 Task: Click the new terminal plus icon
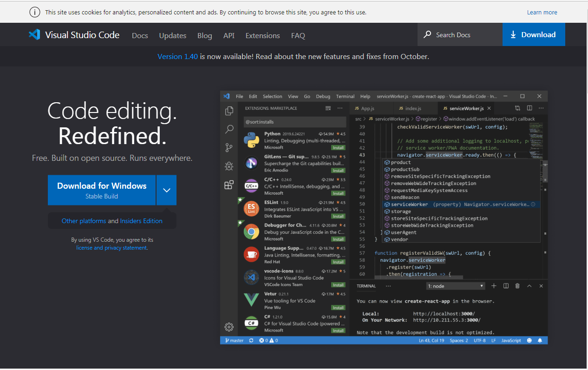(x=494, y=286)
